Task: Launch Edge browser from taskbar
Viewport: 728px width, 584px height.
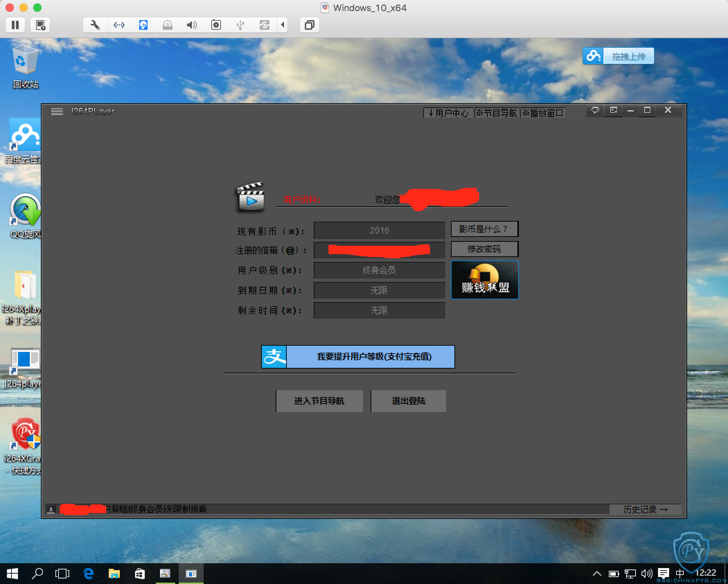Action: pos(88,574)
